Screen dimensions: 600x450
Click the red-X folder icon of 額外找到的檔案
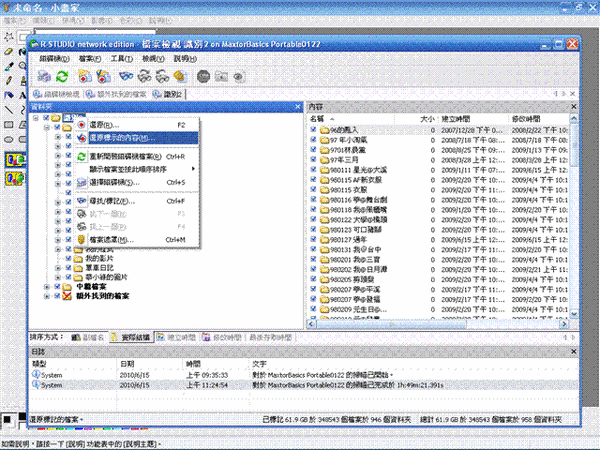(68, 296)
